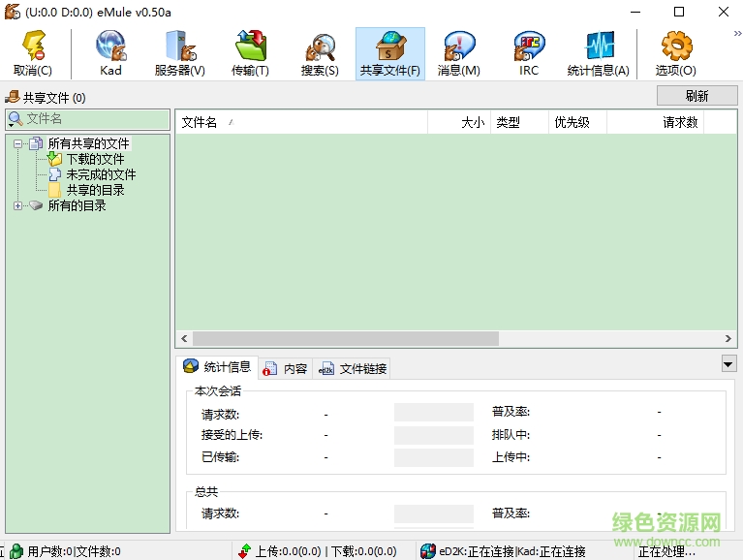Click the 接受的上传 progress bar
The width and height of the screenshot is (743, 560).
point(434,435)
